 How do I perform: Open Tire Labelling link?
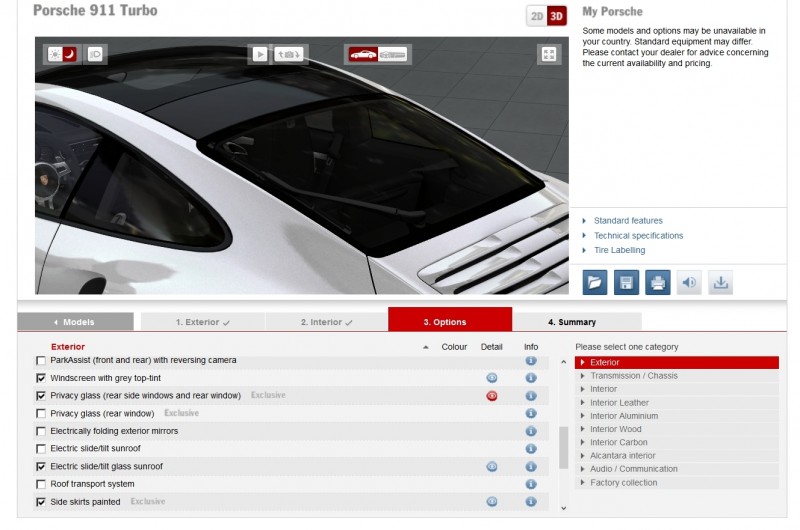(x=619, y=250)
